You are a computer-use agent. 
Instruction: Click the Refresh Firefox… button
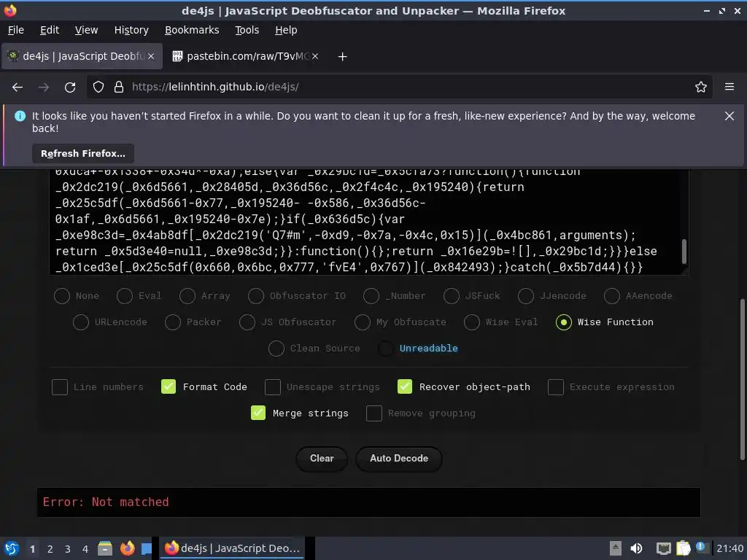tap(83, 153)
